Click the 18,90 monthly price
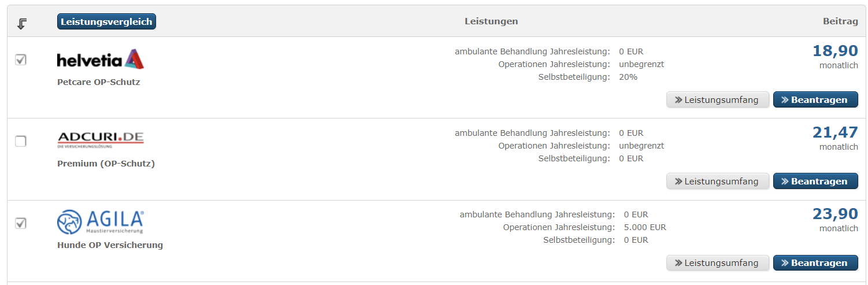 click(835, 51)
